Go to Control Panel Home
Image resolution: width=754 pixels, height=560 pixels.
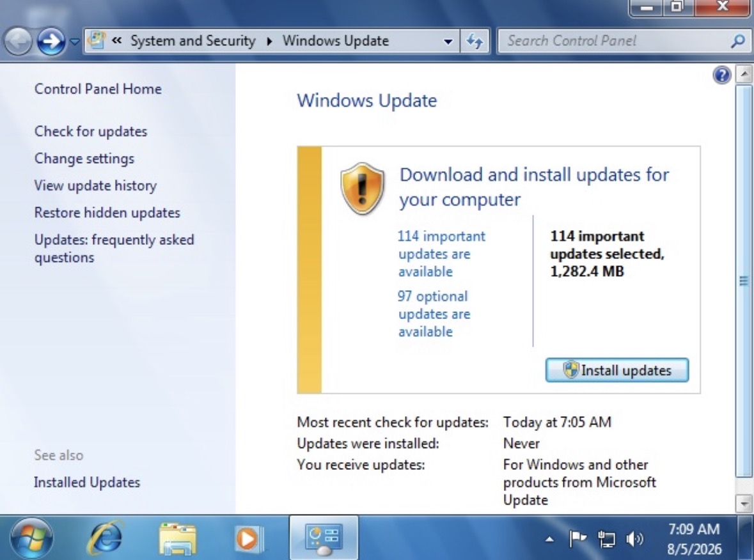coord(98,89)
